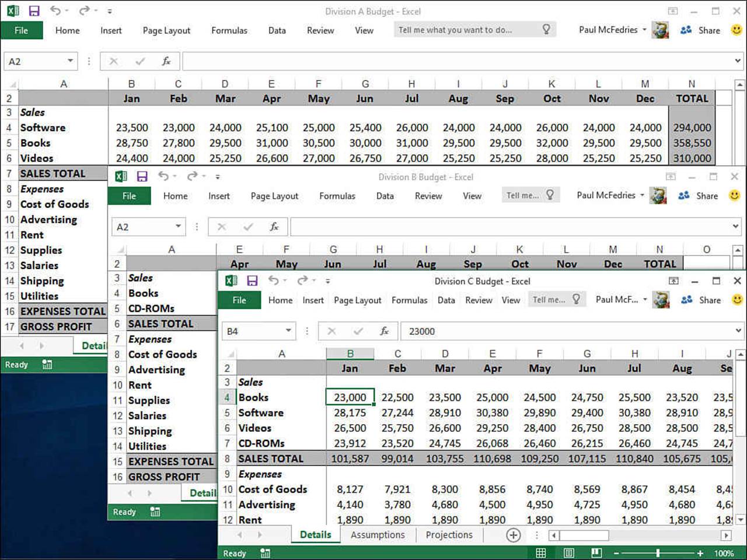This screenshot has width=747, height=560.
Task: Expand the formula bar in Division B
Action: [x=735, y=226]
